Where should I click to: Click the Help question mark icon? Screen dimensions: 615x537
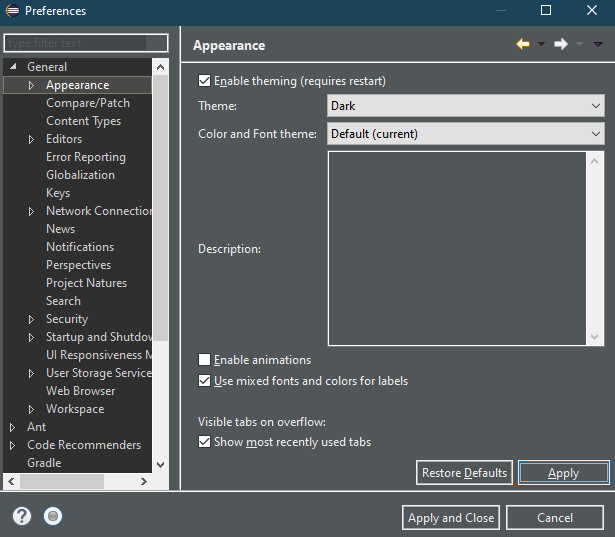point(22,517)
